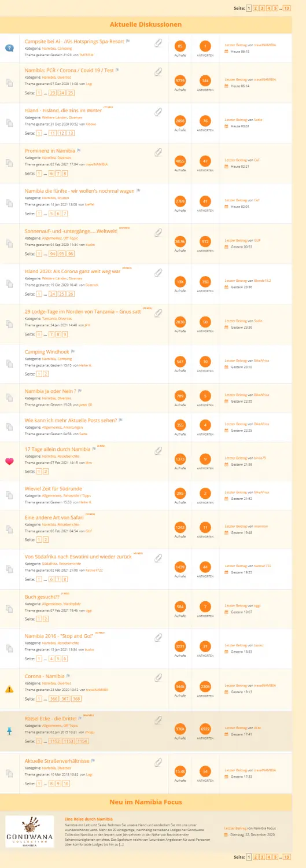This screenshot has height=868, width=306.
Task: Open the Buch gesucht?? thread
Action: coord(38,597)
